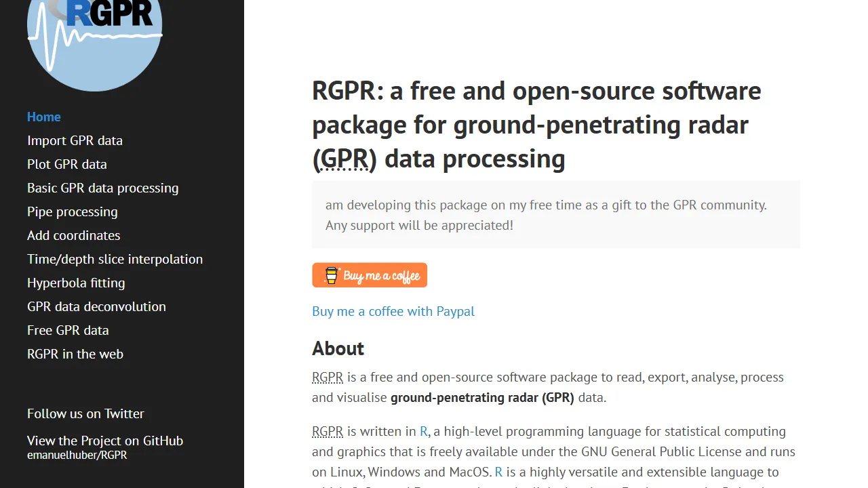Follow us on Twitter
This screenshot has width=868, height=488.
point(85,413)
